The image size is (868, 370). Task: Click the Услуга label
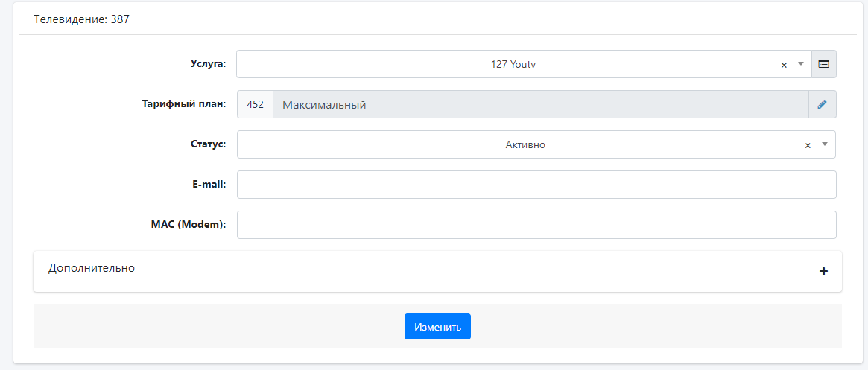point(208,64)
